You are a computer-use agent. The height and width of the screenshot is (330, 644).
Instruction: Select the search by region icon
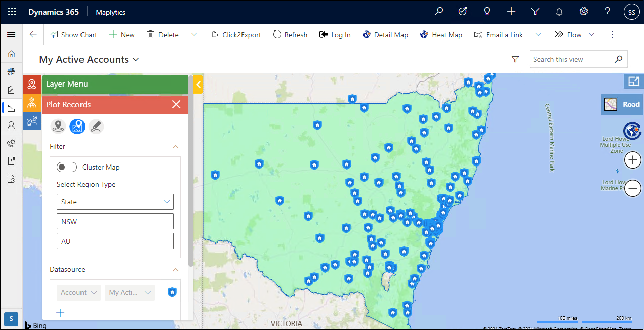[x=77, y=127]
